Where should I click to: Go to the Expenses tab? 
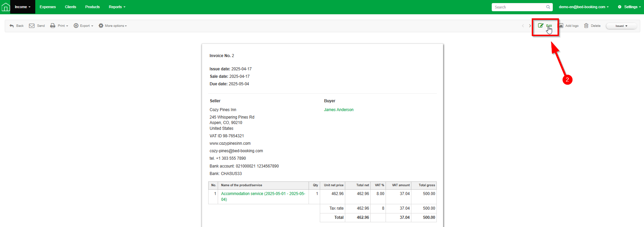[47, 7]
